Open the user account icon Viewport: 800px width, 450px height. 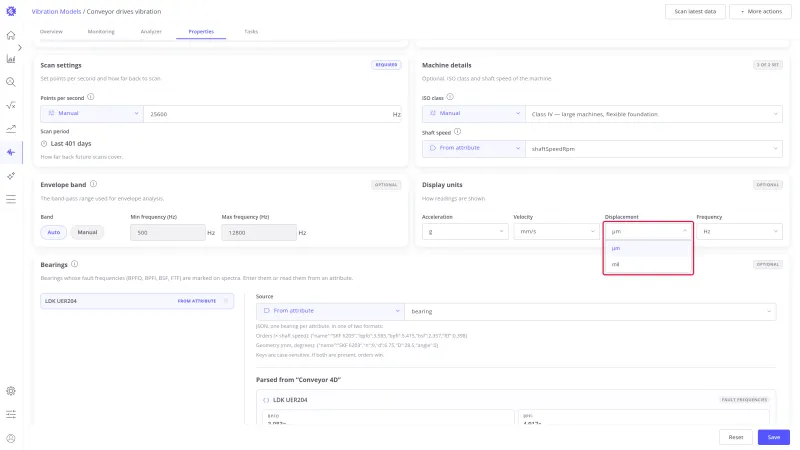tap(11, 438)
